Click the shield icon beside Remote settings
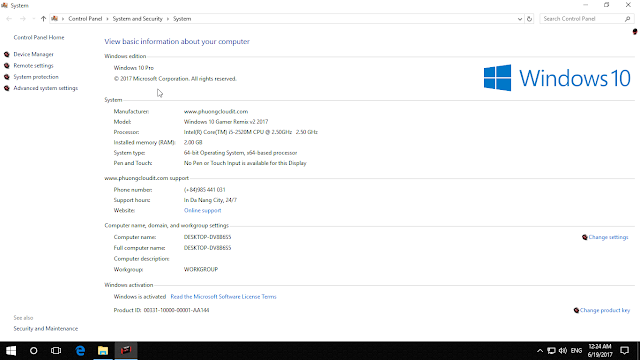 [7, 66]
